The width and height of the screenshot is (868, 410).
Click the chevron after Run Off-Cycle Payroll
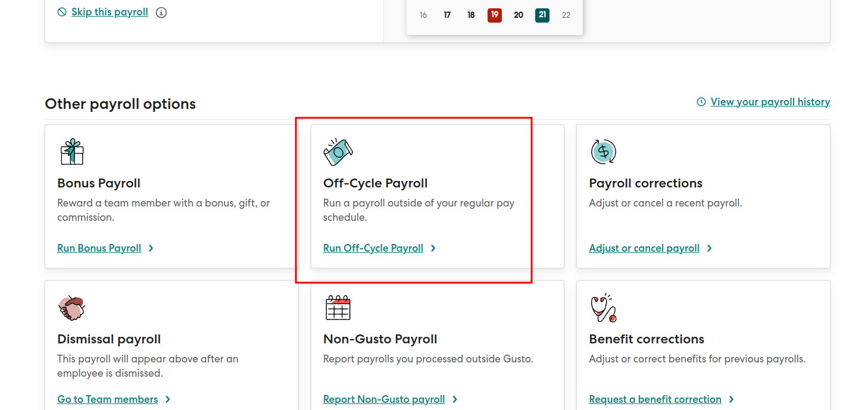(433, 248)
